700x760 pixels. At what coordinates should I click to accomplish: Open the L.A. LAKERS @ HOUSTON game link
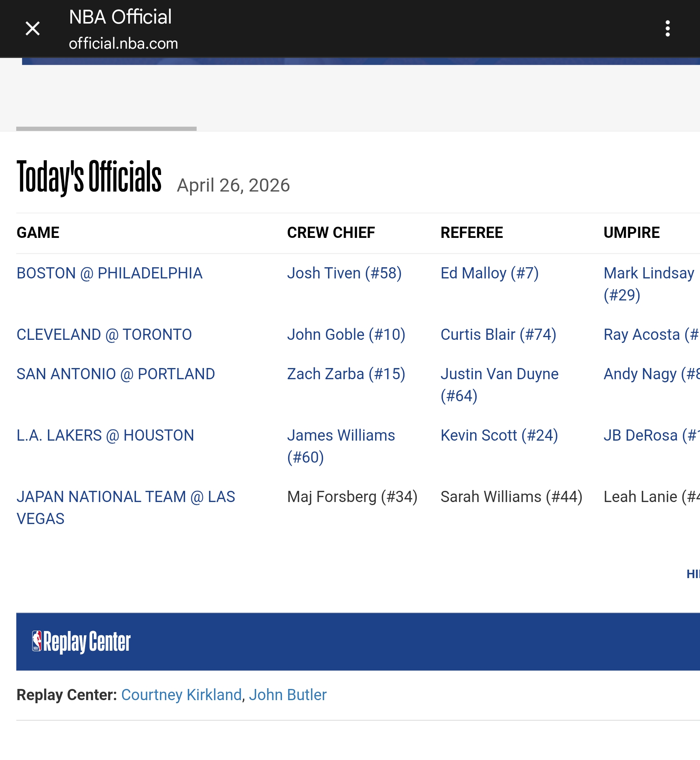point(105,435)
